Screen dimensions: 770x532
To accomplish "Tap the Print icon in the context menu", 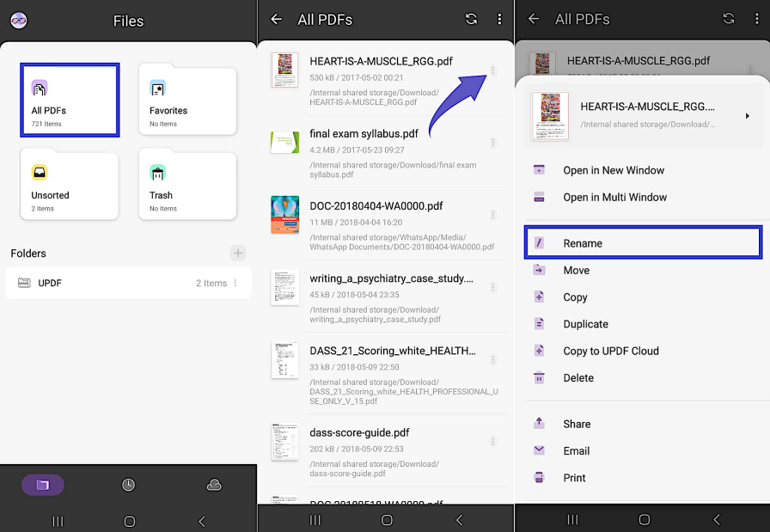I will coord(540,478).
